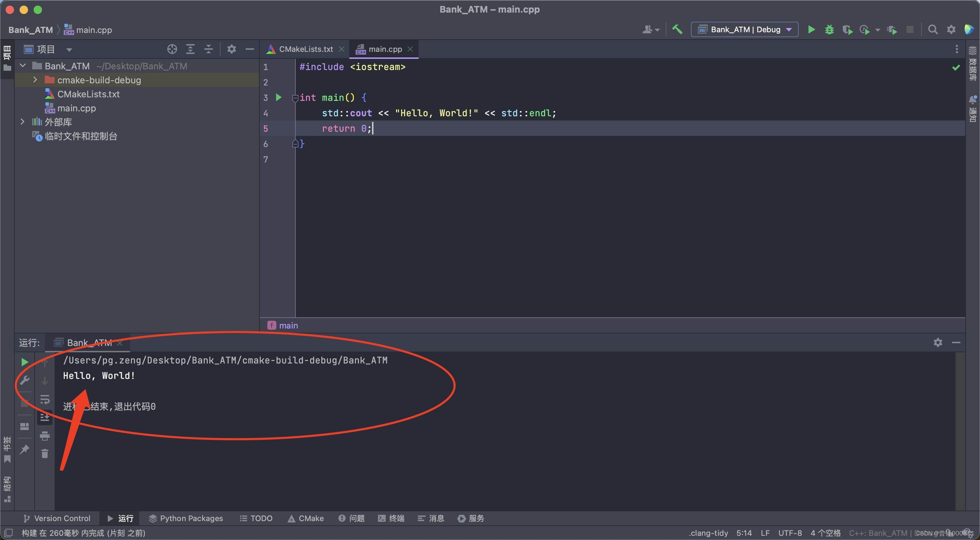Rerun the program from the run panel

[x=24, y=362]
